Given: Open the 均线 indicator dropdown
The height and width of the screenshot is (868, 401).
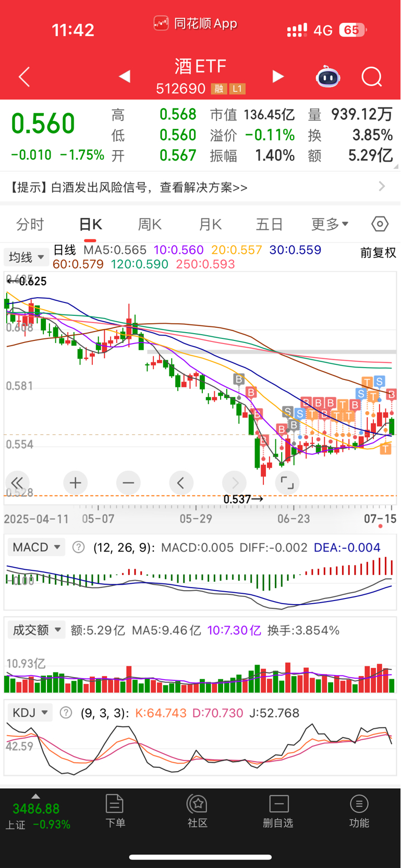Looking at the screenshot, I should 26,257.
